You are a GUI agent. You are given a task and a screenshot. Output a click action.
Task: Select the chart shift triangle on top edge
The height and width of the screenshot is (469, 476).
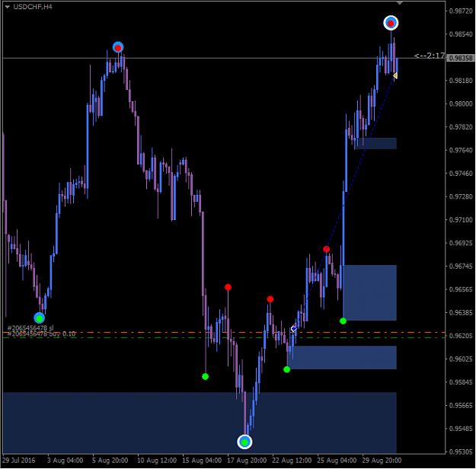pyautogui.click(x=400, y=3)
